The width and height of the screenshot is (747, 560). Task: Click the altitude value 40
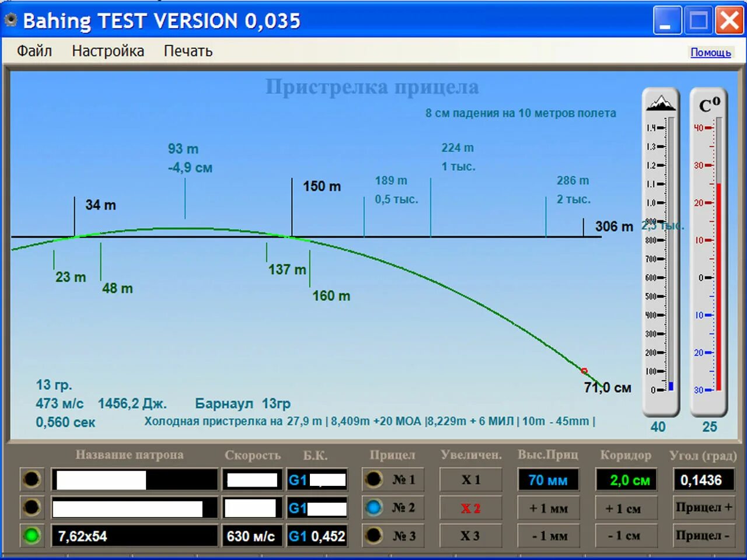(658, 427)
